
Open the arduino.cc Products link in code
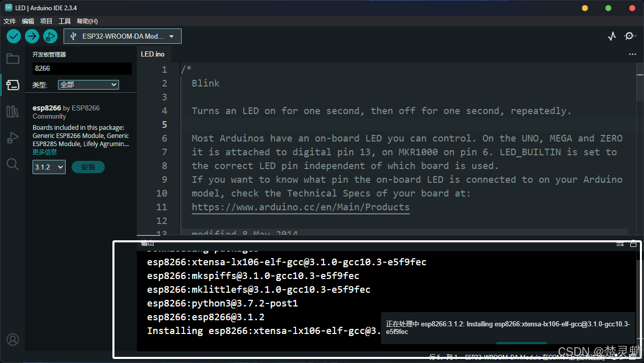[x=301, y=207]
